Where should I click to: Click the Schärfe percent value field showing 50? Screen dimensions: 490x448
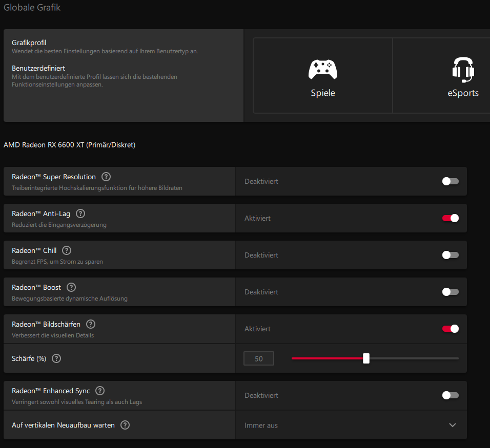click(259, 358)
